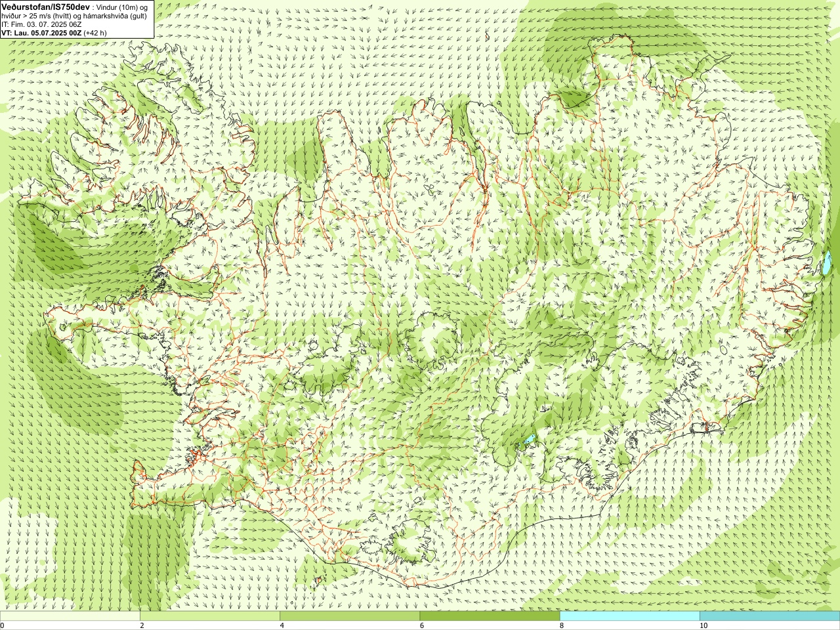Click the '(+42 h)' forecast offset text
Viewport: 840px width, 630px height.
[95, 33]
